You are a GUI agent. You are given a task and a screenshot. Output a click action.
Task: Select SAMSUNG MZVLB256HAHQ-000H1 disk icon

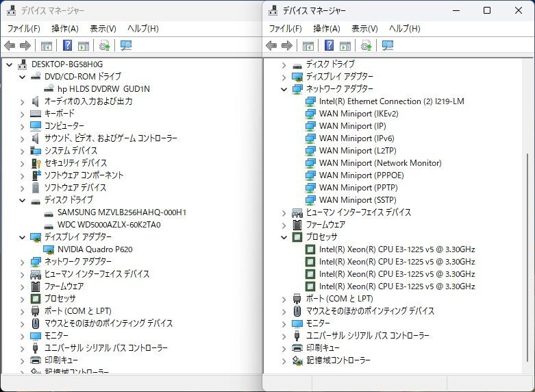(49, 212)
